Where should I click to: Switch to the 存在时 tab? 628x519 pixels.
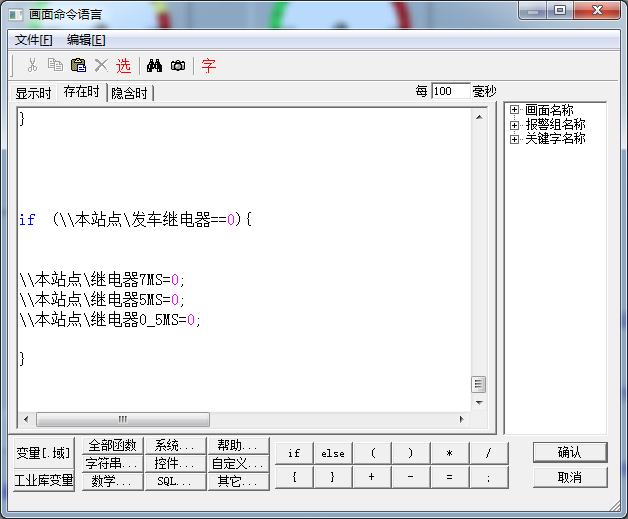(82, 92)
